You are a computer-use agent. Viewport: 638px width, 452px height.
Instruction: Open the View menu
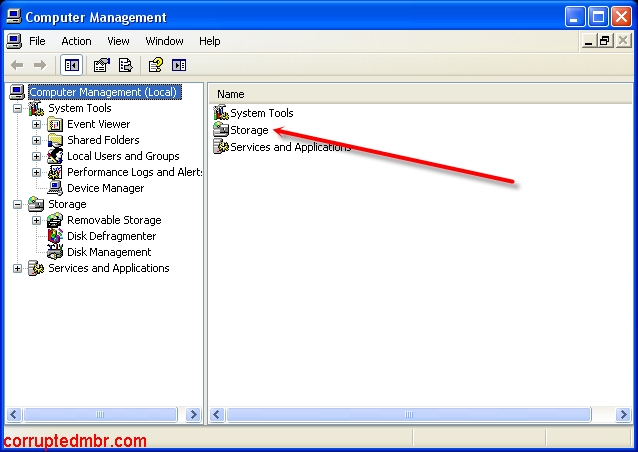click(119, 41)
